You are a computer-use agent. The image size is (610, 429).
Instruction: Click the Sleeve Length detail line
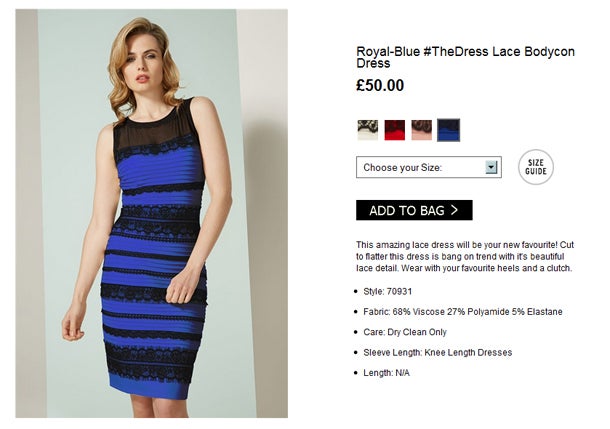coord(437,352)
